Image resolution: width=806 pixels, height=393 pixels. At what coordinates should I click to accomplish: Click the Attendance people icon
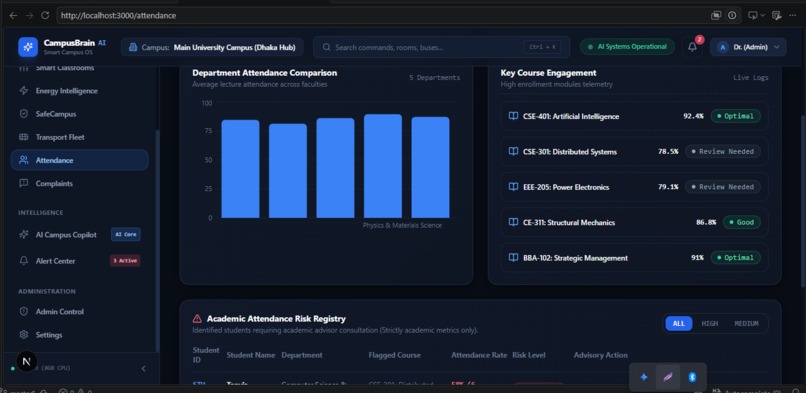24,160
